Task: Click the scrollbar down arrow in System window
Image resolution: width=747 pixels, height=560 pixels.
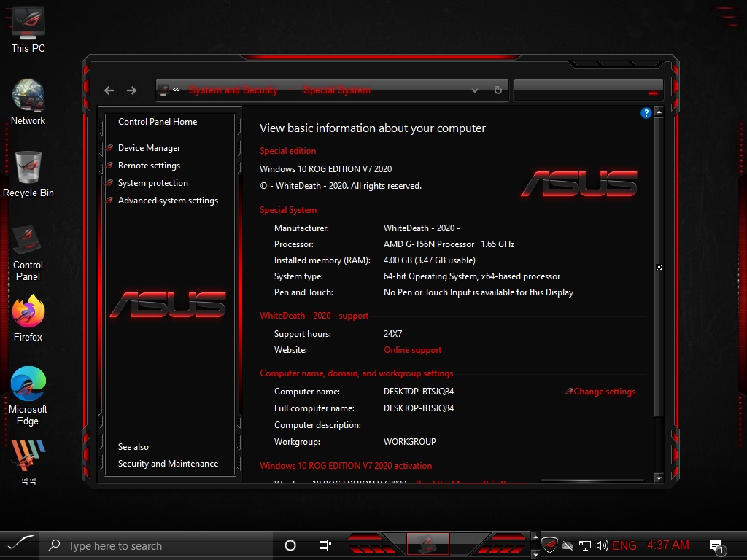Action: [659, 478]
